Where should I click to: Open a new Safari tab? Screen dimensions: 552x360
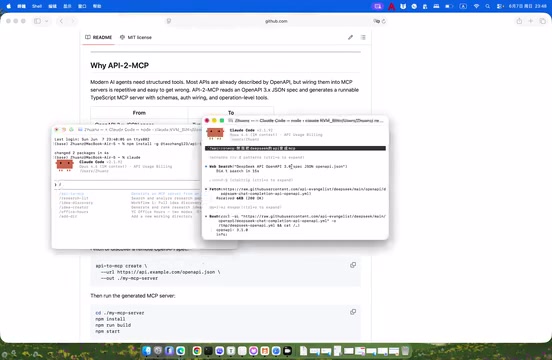click(531, 21)
